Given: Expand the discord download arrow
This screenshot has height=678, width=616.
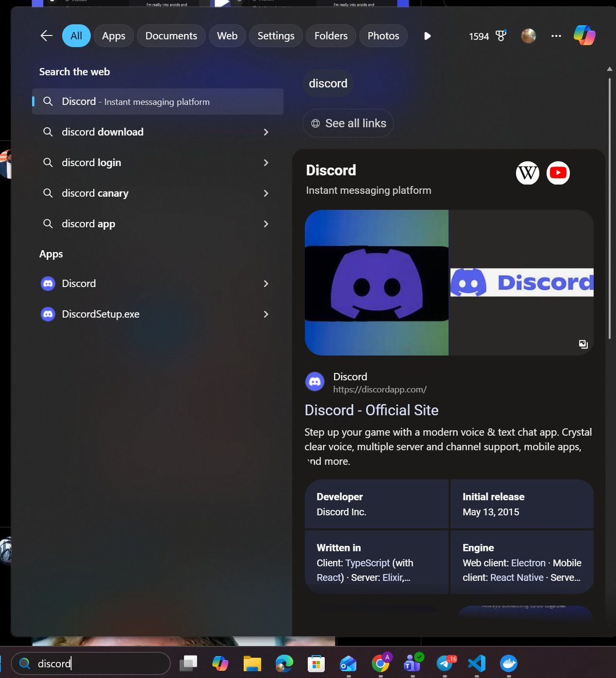Looking at the screenshot, I should point(266,132).
